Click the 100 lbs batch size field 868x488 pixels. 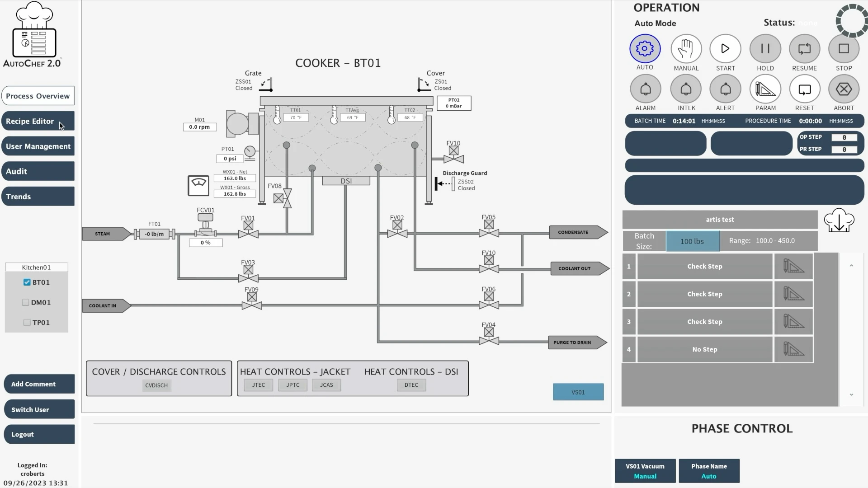[x=692, y=241]
